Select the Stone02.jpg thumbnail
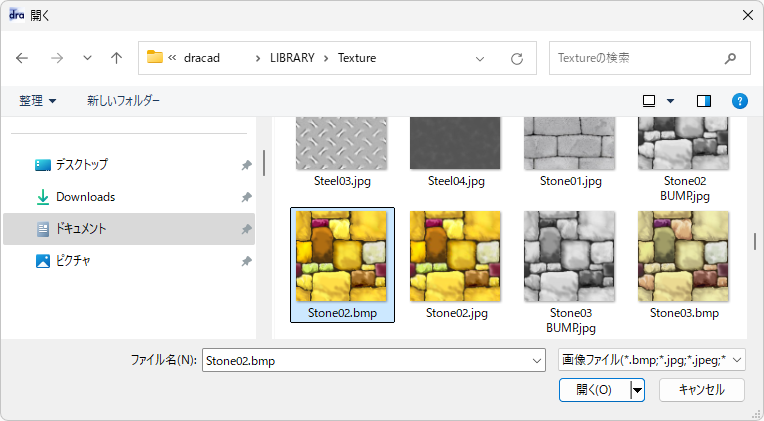Image resolution: width=764 pixels, height=421 pixels. point(455,256)
